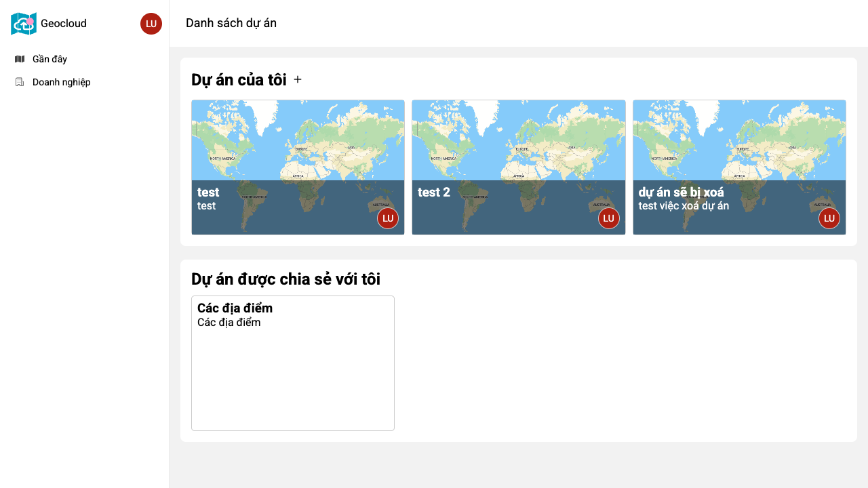Select Gần đây in the sidebar menu
868x488 pixels.
pos(50,59)
